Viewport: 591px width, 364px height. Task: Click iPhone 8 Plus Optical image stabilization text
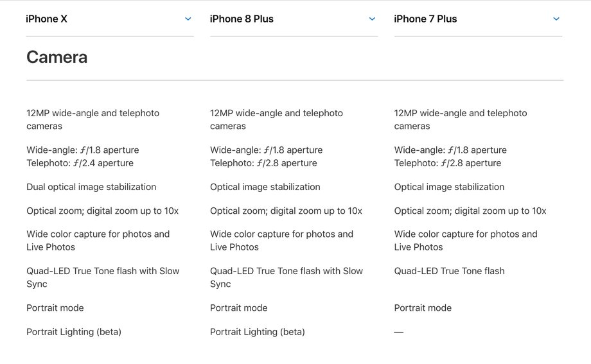tap(265, 187)
